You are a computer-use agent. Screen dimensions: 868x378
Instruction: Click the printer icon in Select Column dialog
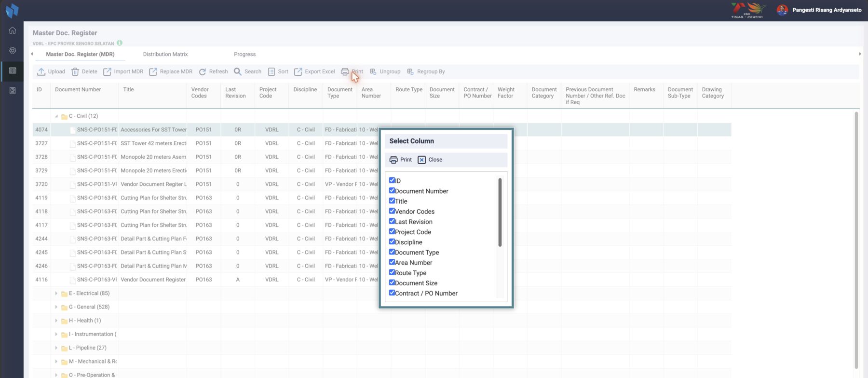click(393, 160)
